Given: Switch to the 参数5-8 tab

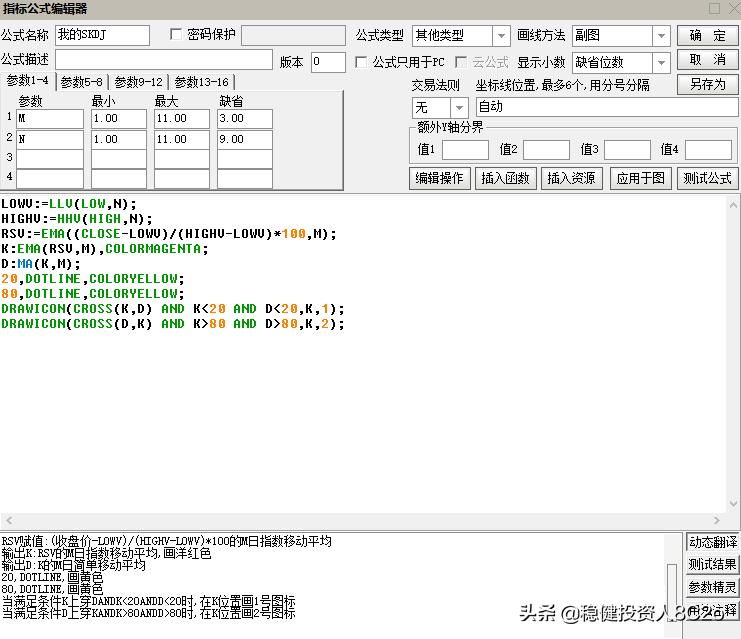Looking at the screenshot, I should tap(83, 82).
